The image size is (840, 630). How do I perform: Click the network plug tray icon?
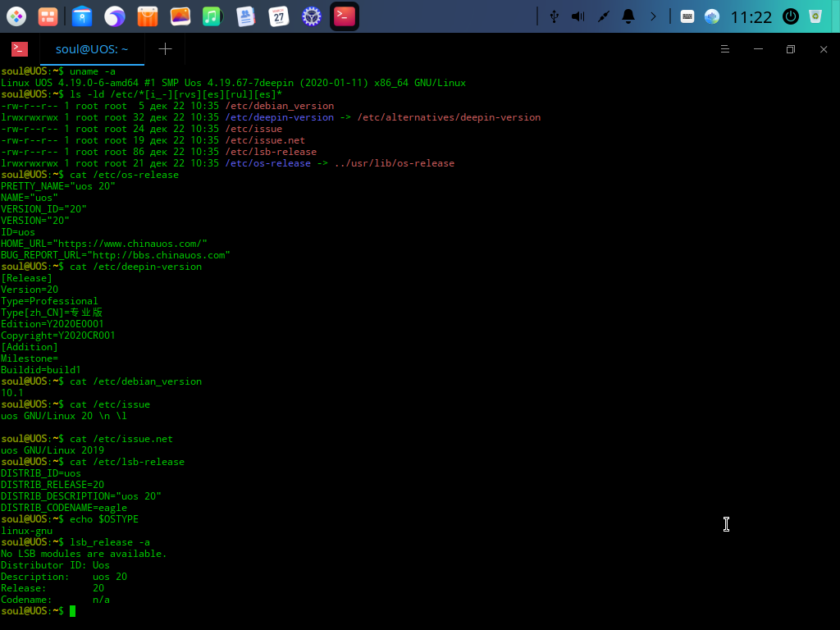[604, 16]
